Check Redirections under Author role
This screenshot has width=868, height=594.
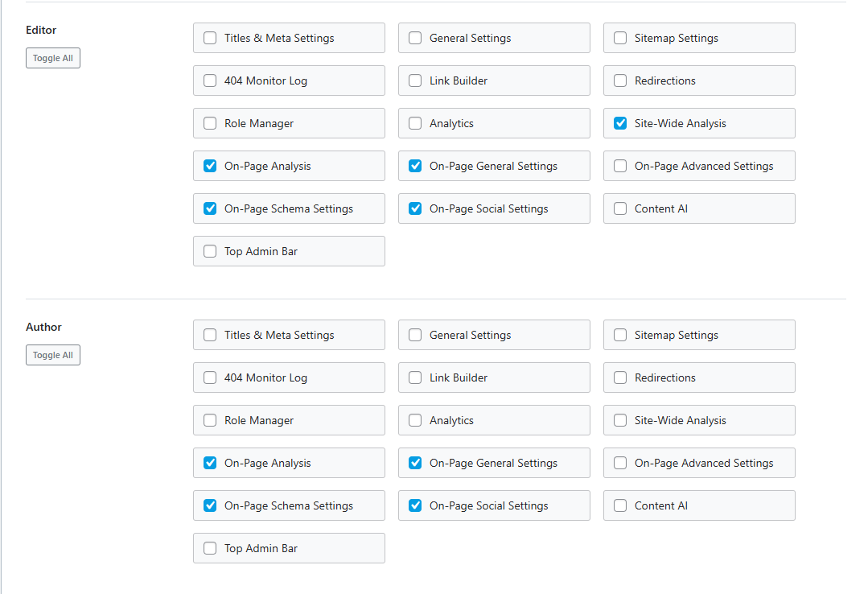tap(620, 377)
